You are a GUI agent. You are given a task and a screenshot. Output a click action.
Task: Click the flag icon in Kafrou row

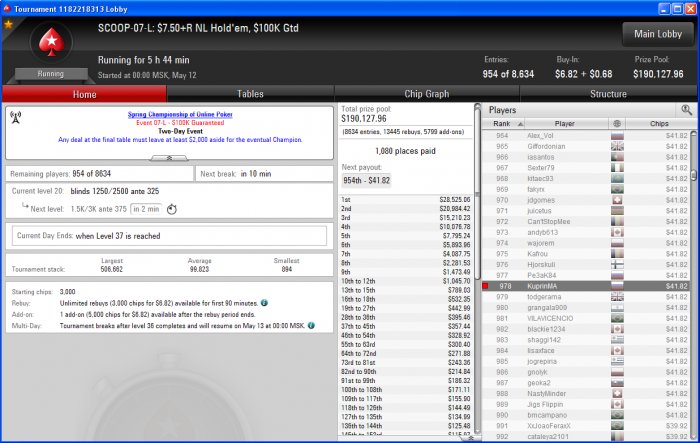click(x=617, y=254)
